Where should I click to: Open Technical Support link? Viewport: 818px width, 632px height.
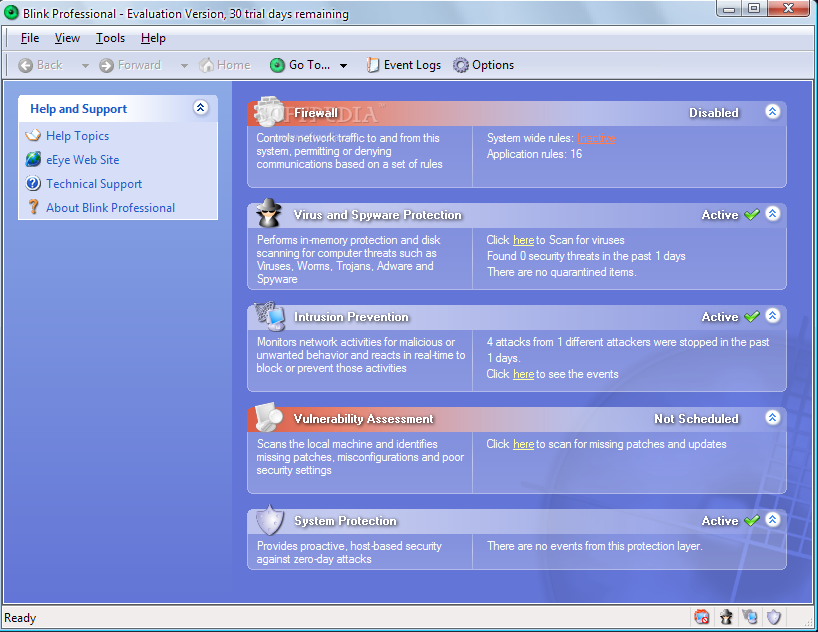tap(94, 184)
